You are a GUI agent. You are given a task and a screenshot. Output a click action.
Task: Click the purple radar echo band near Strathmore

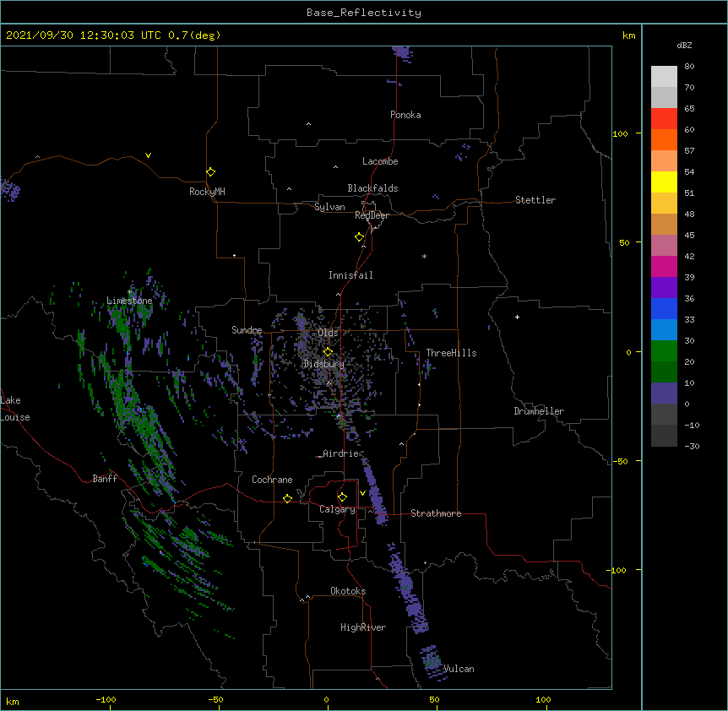click(375, 492)
